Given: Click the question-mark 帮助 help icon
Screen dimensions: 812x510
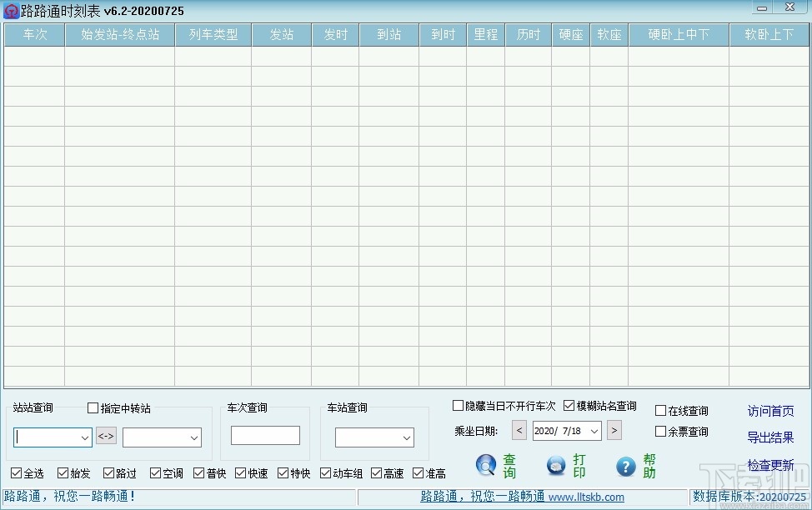Looking at the screenshot, I should click(x=624, y=467).
